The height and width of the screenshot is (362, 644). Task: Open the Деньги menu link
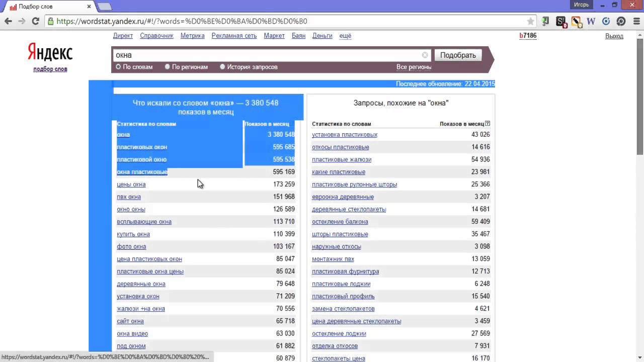point(322,36)
